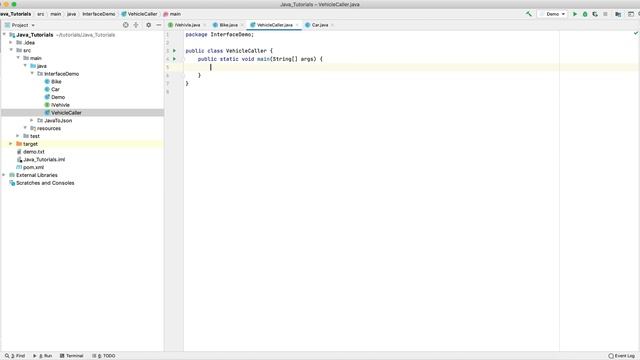Hide the Project panel with the minus icon
Viewport: 640px width, 360px height.
(159, 25)
